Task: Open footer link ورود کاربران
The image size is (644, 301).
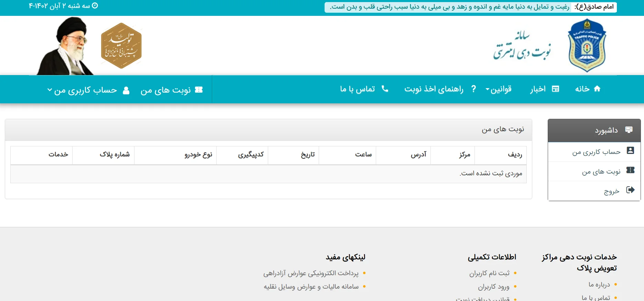Action: (494, 287)
